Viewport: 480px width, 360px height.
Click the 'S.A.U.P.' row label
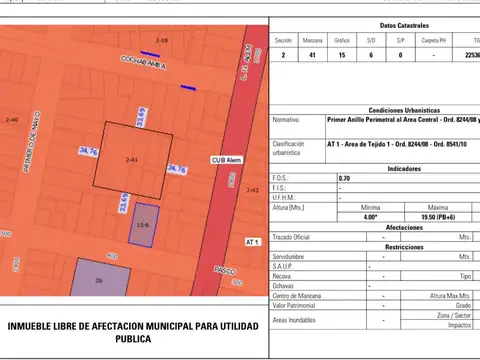(282, 266)
